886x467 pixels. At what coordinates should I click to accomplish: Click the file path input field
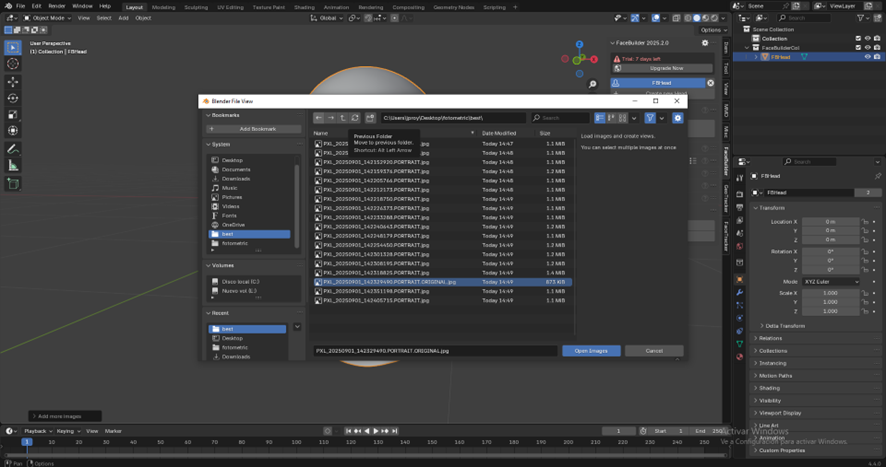pyautogui.click(x=453, y=118)
